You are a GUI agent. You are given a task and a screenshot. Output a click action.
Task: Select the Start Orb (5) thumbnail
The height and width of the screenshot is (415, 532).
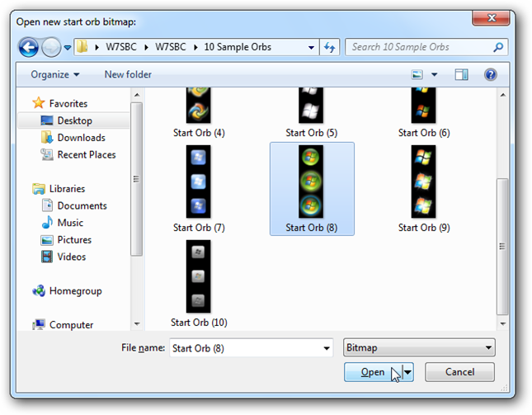coord(311,105)
